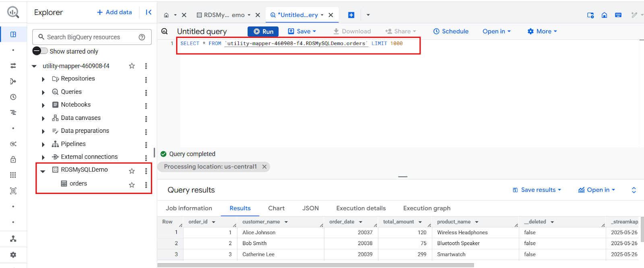Click the home tab icon
Viewport: 644px width, 268px height.
click(166, 15)
